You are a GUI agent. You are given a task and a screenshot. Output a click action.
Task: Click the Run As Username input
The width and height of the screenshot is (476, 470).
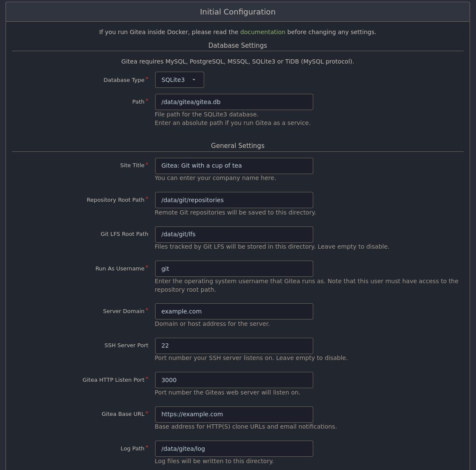[234, 269]
